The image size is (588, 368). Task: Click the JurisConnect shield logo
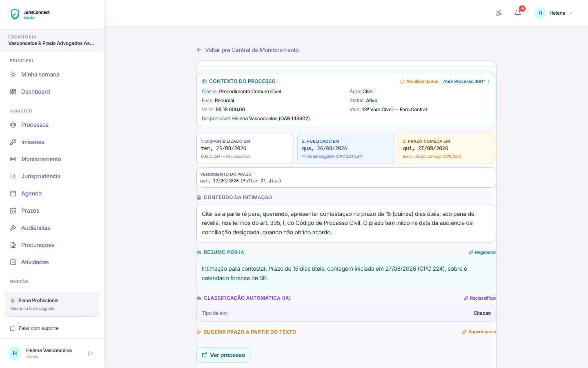15,14
